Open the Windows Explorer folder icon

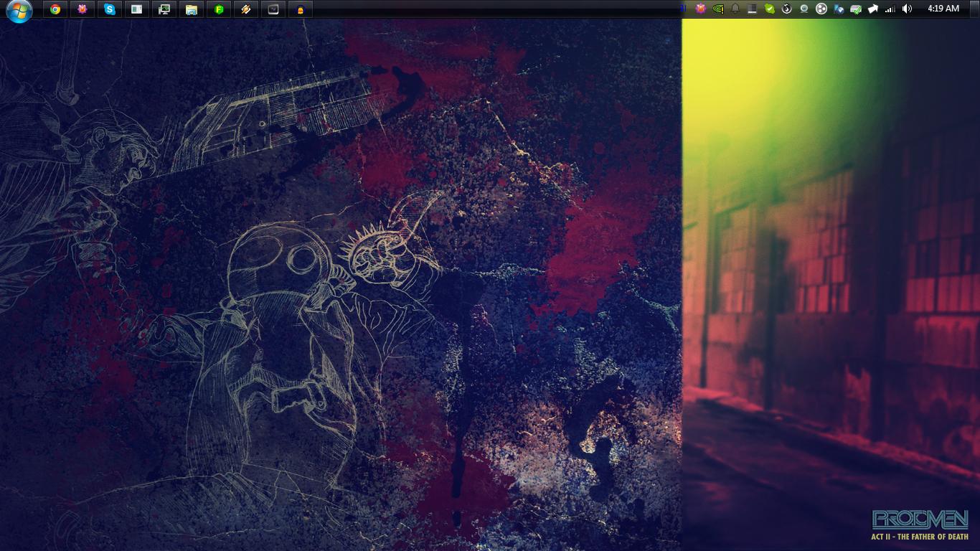click(192, 9)
